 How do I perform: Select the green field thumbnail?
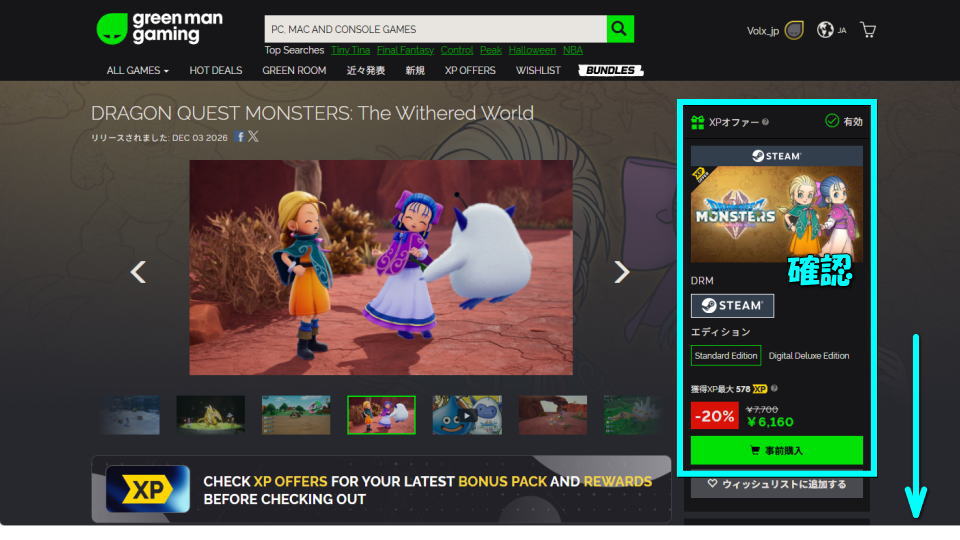(296, 415)
